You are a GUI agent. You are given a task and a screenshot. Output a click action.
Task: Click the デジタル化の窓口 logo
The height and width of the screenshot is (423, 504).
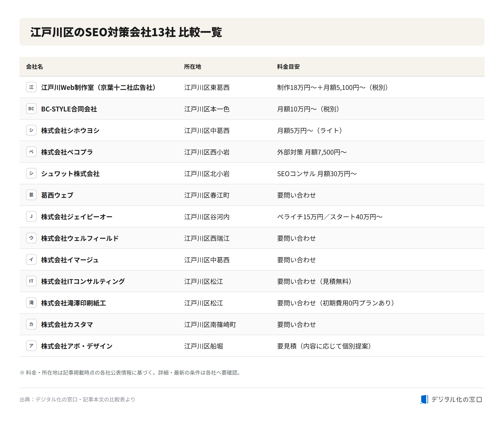point(451,399)
